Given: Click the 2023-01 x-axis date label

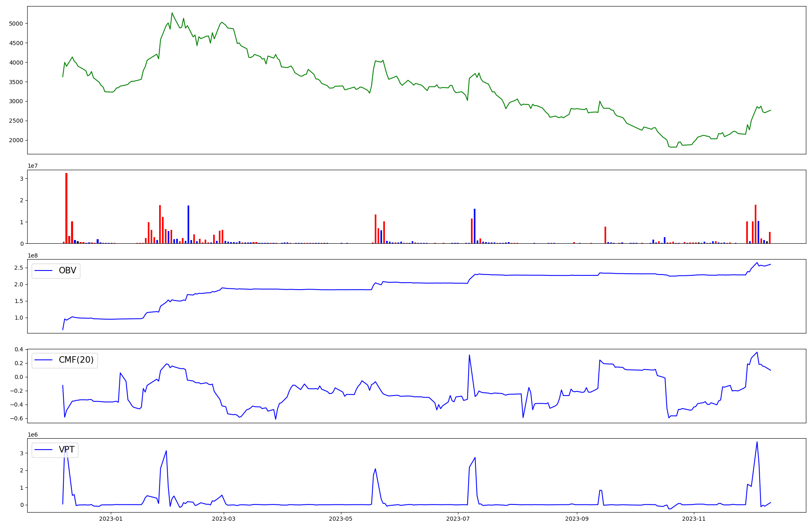Looking at the screenshot, I should click(x=111, y=519).
